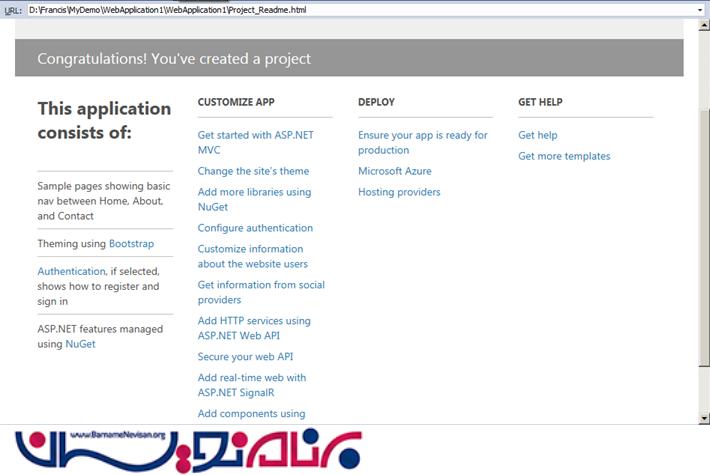Open Customize information about the website users
The image size is (710, 475).
point(252,256)
